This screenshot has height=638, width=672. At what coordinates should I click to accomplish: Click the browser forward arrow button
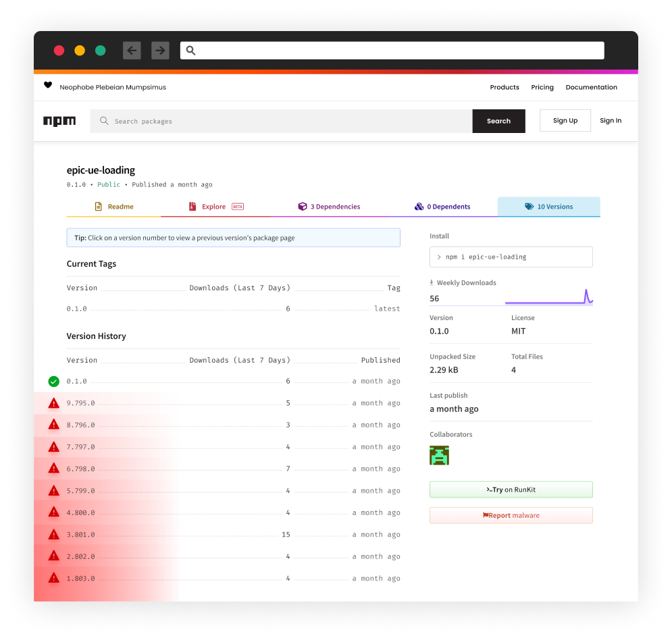[x=160, y=51]
